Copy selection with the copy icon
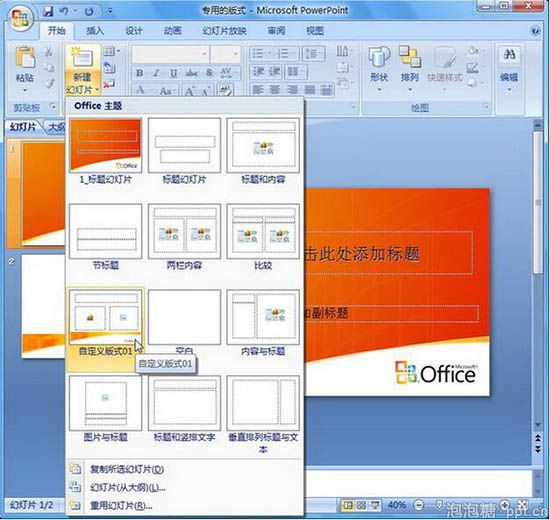 48,67
